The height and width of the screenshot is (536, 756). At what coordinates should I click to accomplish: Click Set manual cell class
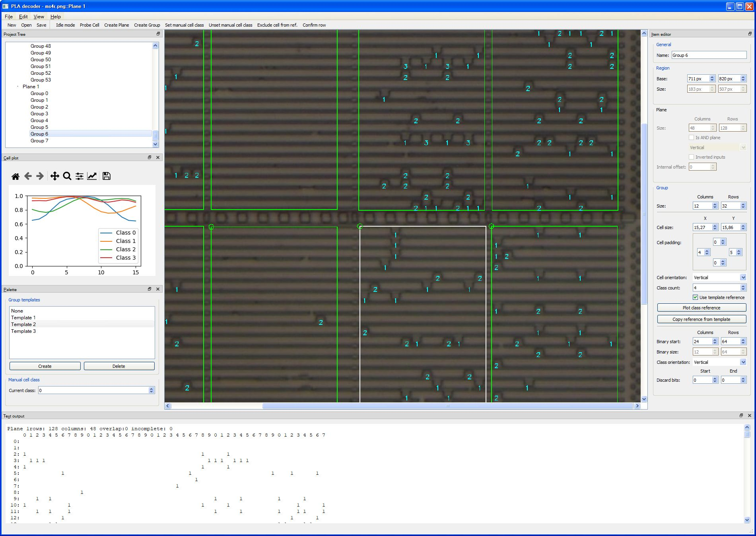[x=184, y=25]
